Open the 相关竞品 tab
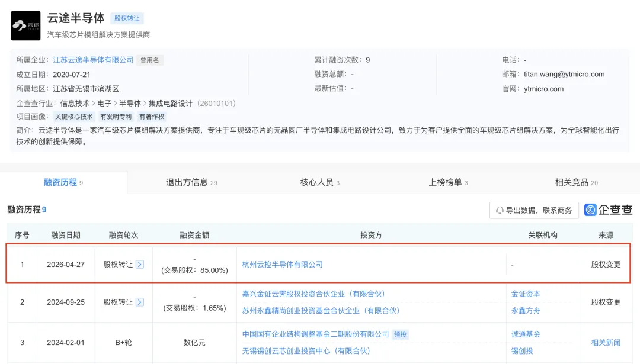 [576, 182]
